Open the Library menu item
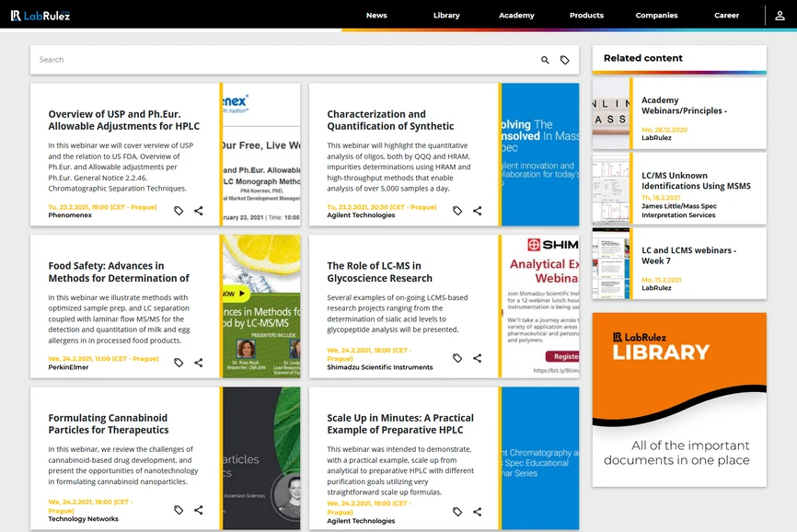797x532 pixels. click(446, 16)
